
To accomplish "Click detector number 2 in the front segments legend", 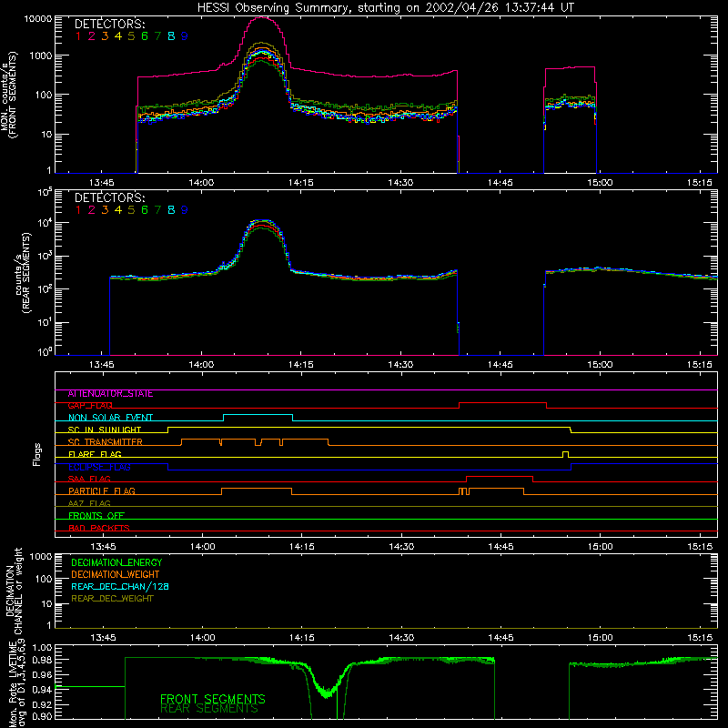I will [x=92, y=36].
